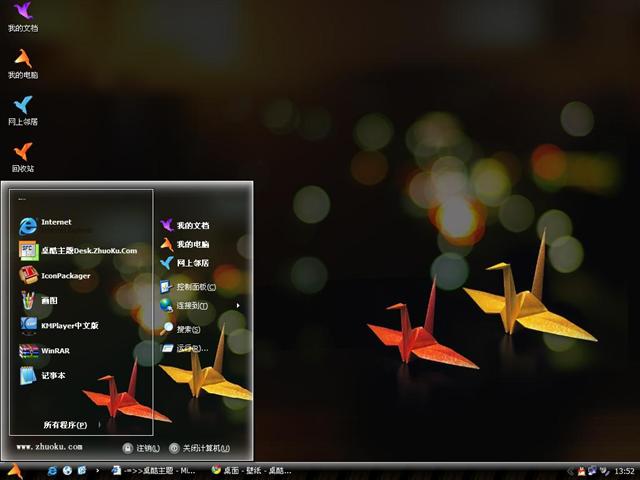The height and width of the screenshot is (480, 640).
Task: Launch IconPackager from the Start menu
Action: (x=55, y=276)
